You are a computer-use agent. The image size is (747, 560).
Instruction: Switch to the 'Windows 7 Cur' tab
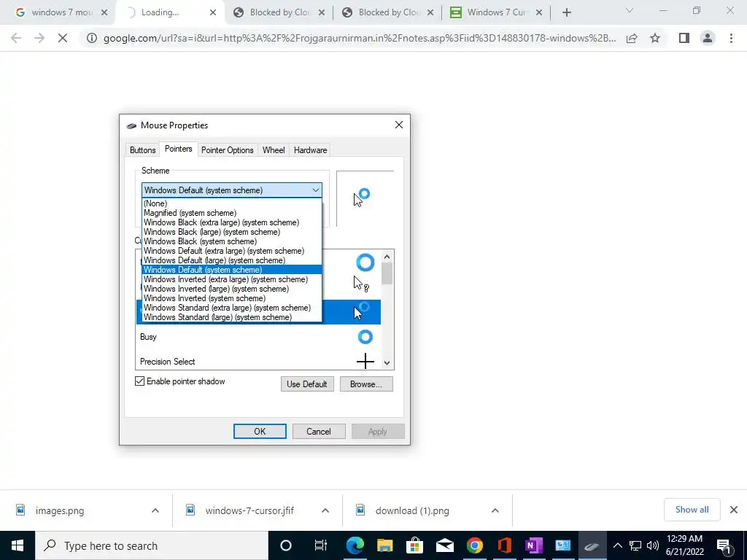click(495, 12)
